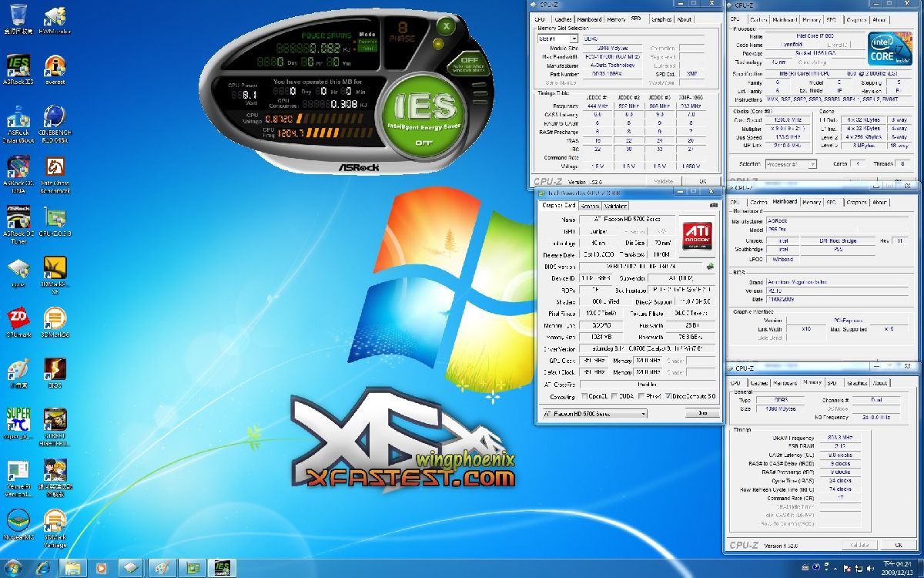Open Windows Media Player from taskbar
This screenshot has height=578, width=924.
(x=101, y=568)
